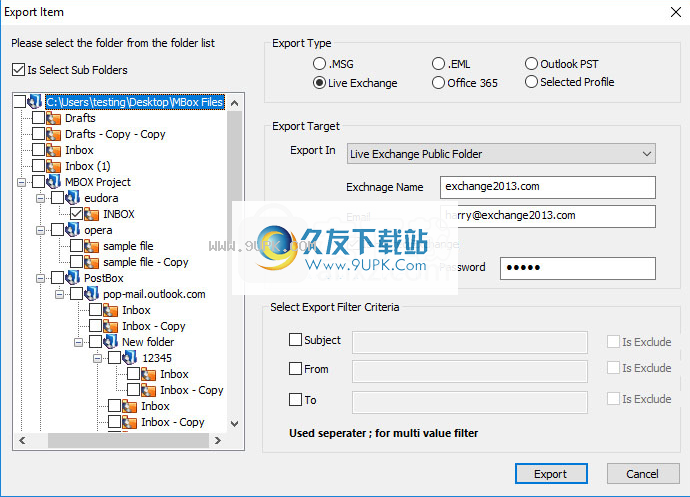Enable the To filter checkbox
The width and height of the screenshot is (690, 497).
point(295,399)
